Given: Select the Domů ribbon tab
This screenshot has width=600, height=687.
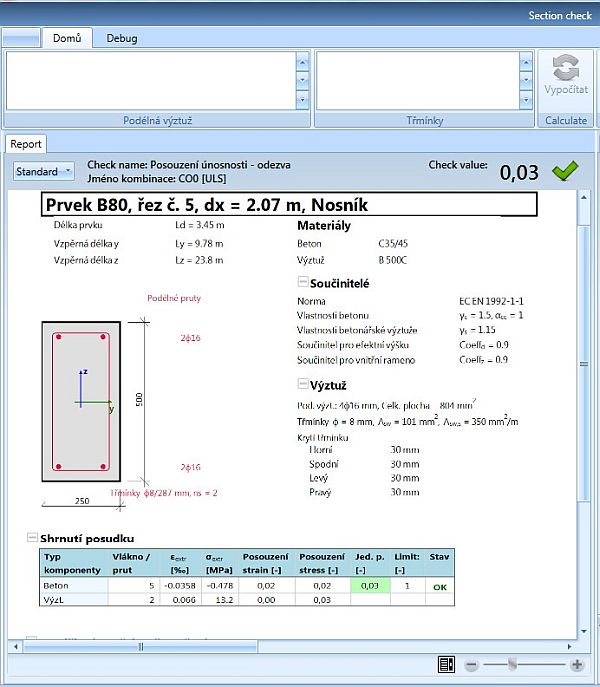Looking at the screenshot, I should click(x=66, y=38).
